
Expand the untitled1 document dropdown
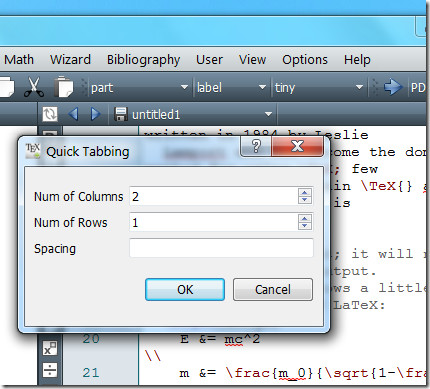pyautogui.click(x=268, y=114)
